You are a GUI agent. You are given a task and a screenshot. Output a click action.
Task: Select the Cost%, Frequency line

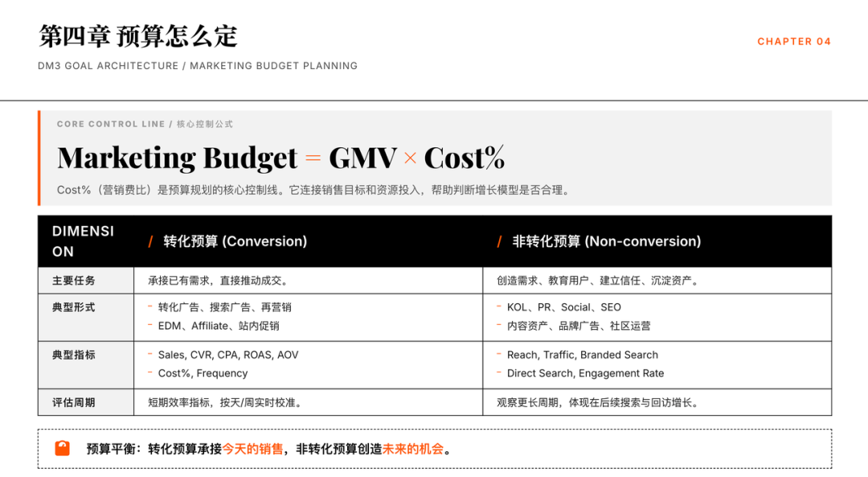pos(203,374)
